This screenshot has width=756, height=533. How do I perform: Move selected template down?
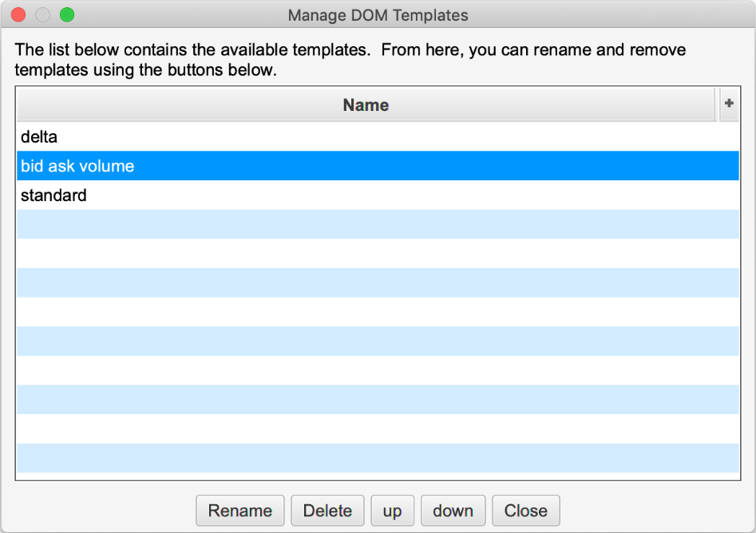coord(453,511)
